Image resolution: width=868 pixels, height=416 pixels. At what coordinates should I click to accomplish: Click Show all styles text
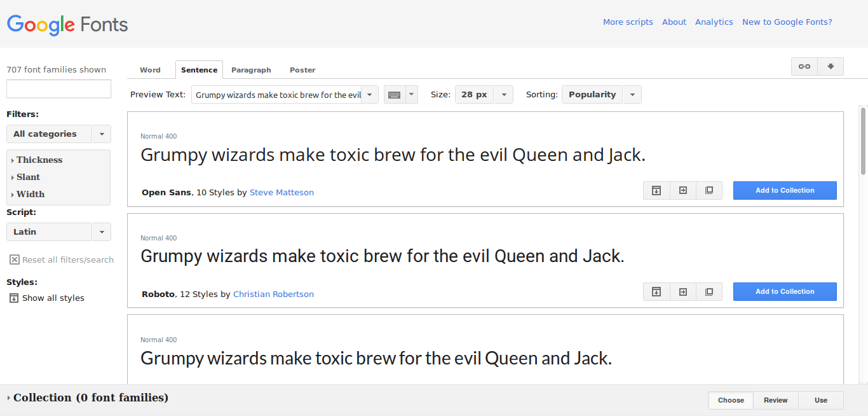tap(53, 298)
